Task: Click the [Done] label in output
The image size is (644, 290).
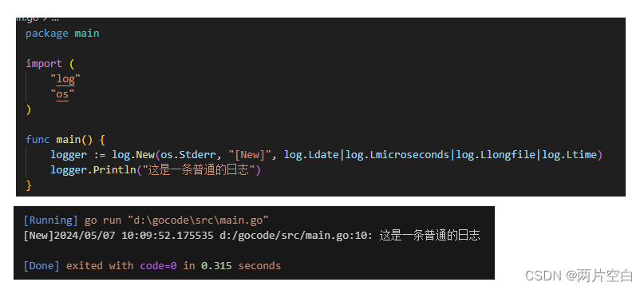Action: pyautogui.click(x=41, y=266)
